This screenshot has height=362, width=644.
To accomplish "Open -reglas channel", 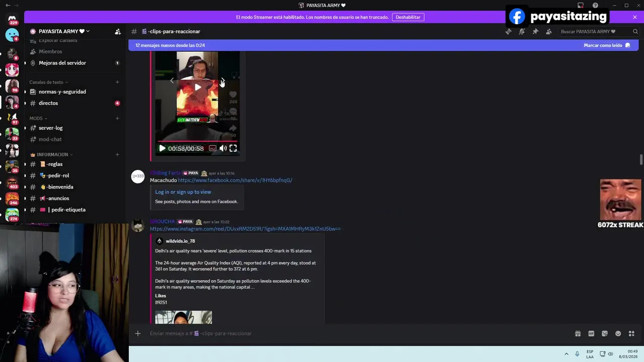I will click(x=51, y=164).
